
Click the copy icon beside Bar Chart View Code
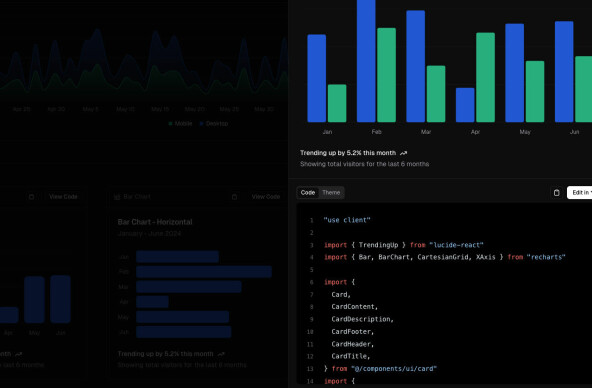click(x=234, y=197)
